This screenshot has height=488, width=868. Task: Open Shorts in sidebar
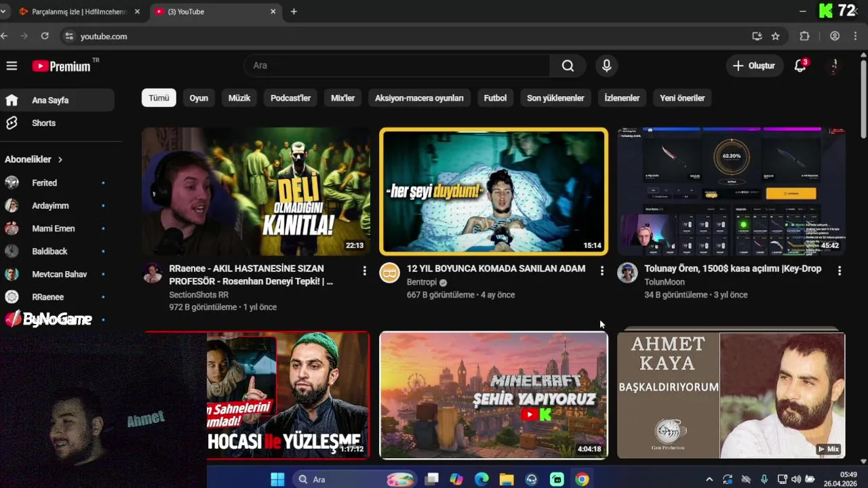coord(58,123)
